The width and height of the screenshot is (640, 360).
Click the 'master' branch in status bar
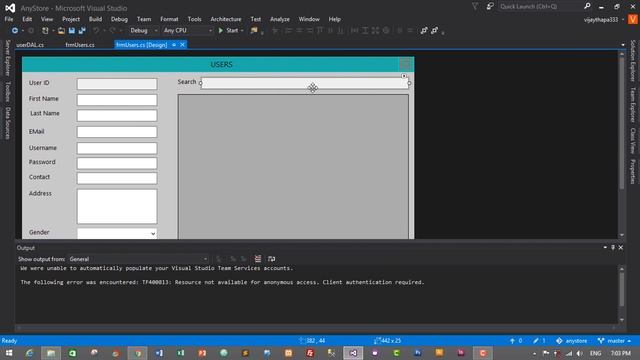[x=615, y=341]
